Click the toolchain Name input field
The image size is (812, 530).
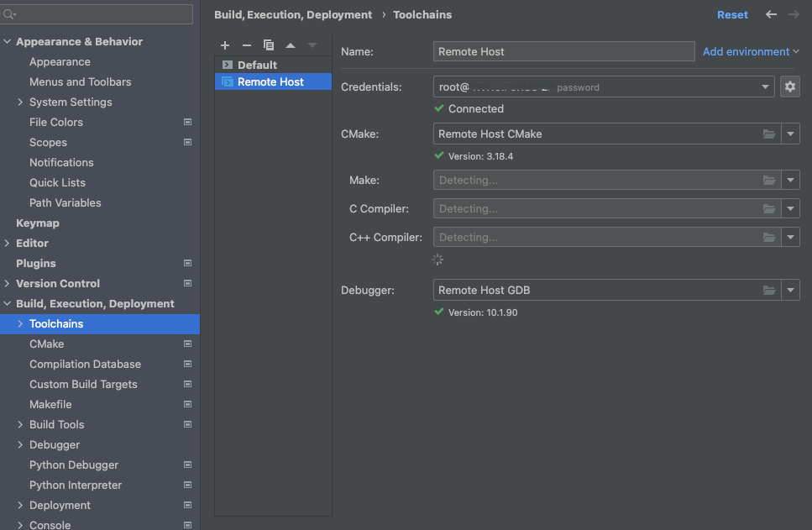click(563, 52)
